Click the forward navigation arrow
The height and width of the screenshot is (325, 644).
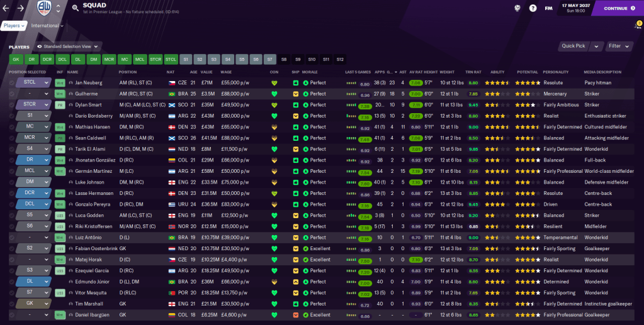tap(21, 8)
